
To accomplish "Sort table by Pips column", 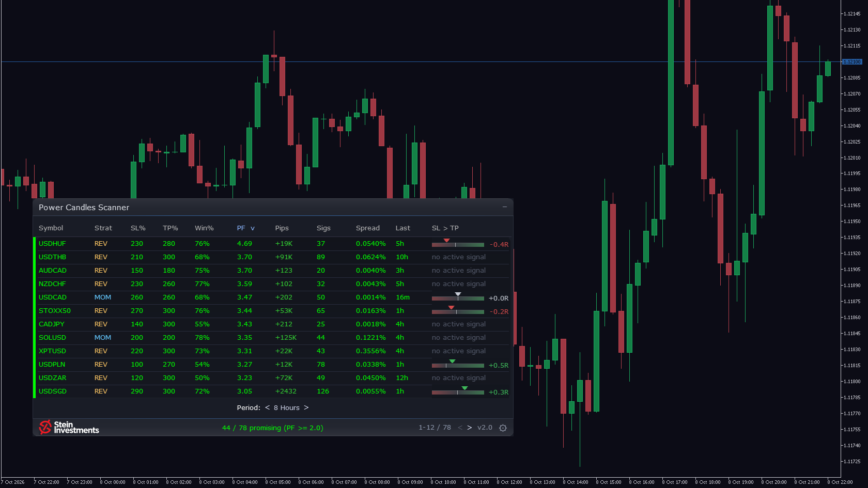I will 282,228.
